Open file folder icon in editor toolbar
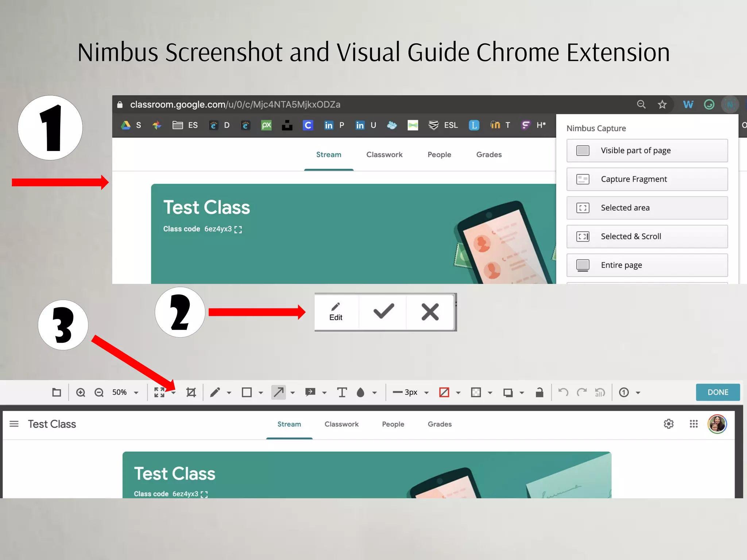This screenshot has height=560, width=747. point(57,392)
